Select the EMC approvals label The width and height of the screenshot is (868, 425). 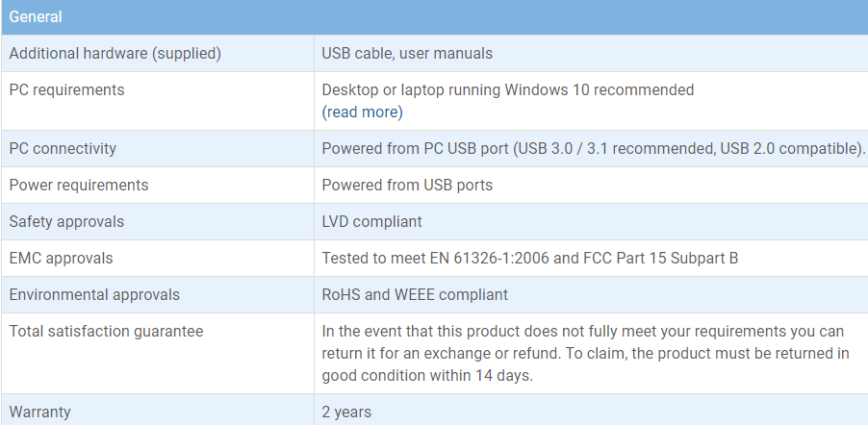(61, 258)
